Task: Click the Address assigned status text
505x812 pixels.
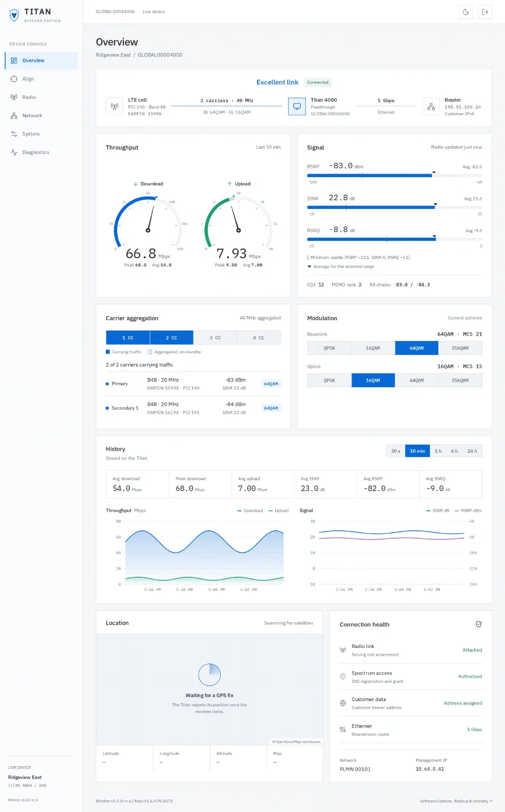Action: pos(463,703)
